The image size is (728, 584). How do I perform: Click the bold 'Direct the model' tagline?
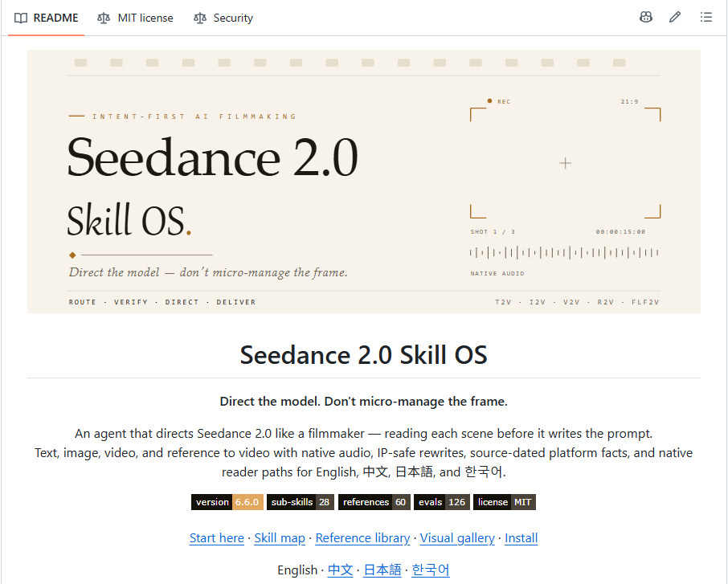[x=363, y=401]
